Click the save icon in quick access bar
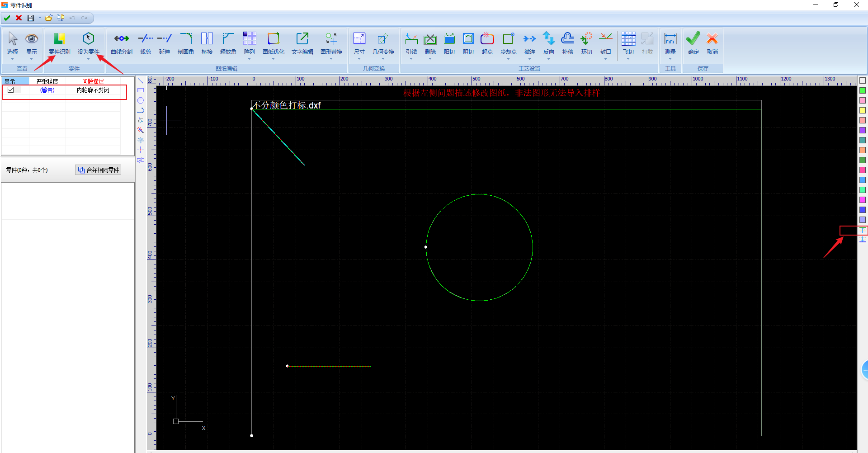The width and height of the screenshot is (868, 453). pos(31,18)
